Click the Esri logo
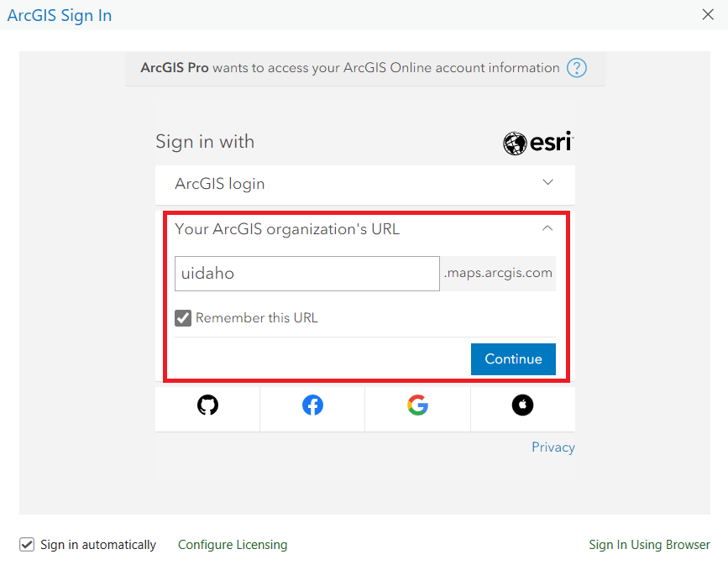Viewport: 728px width, 570px height. 537,143
